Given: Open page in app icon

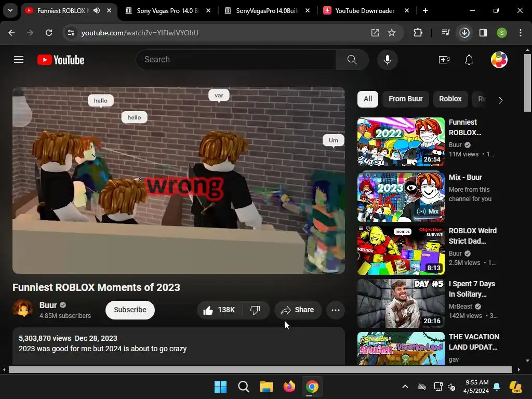Looking at the screenshot, I should tap(375, 33).
